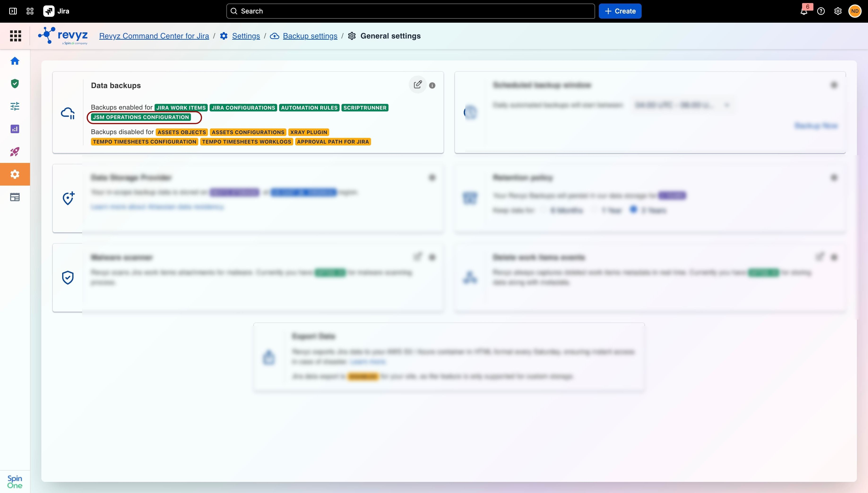Click the Malware scanner shield icon

pyautogui.click(x=68, y=278)
